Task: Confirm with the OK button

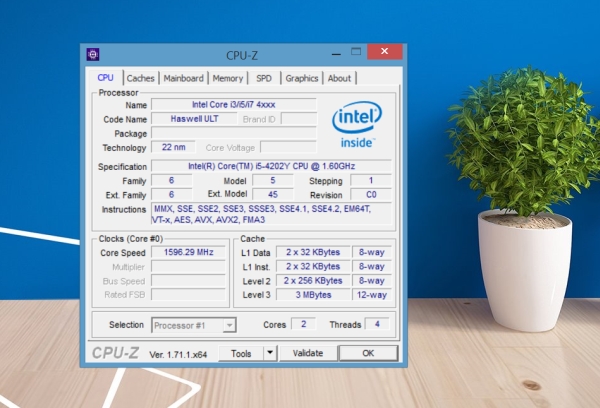Action: click(x=368, y=353)
